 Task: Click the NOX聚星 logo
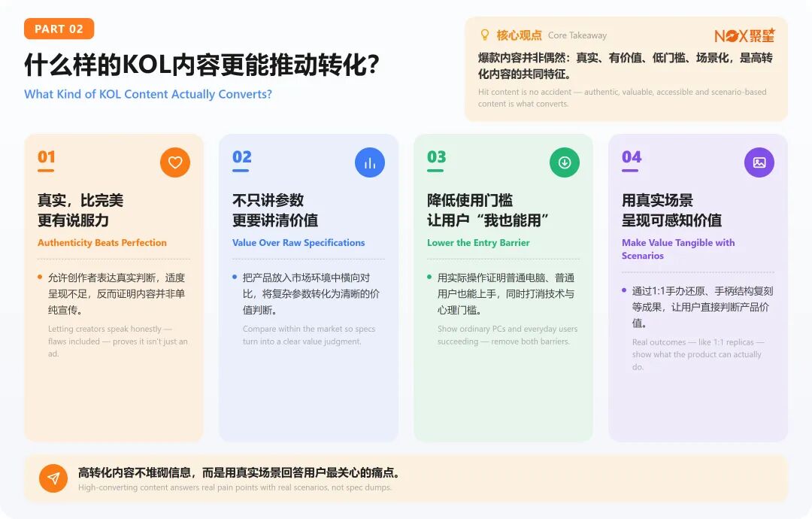[x=744, y=35]
